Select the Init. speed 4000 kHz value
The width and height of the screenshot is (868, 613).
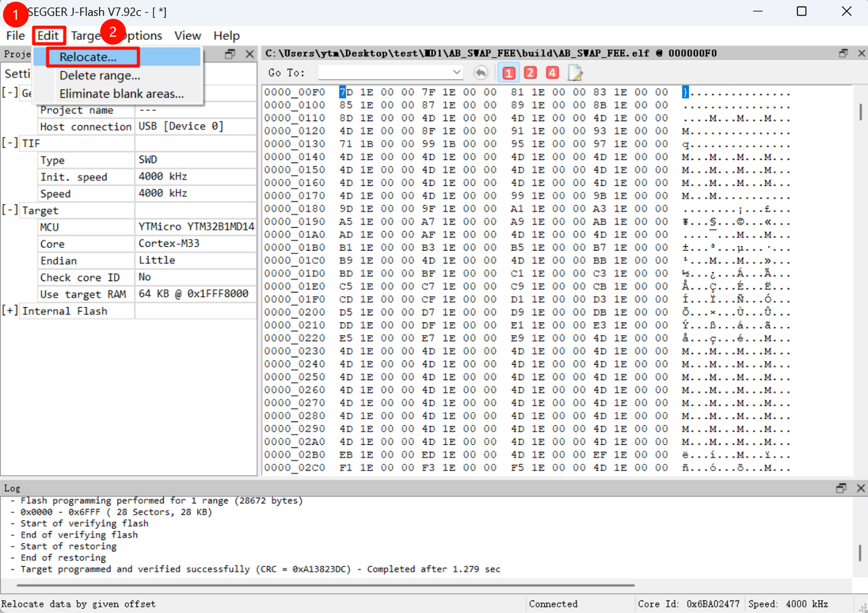pyautogui.click(x=195, y=176)
